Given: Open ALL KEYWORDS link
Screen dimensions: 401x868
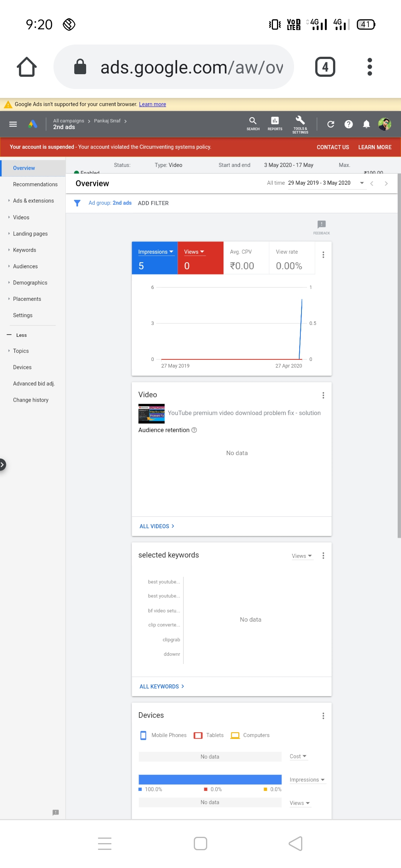Looking at the screenshot, I should (162, 687).
